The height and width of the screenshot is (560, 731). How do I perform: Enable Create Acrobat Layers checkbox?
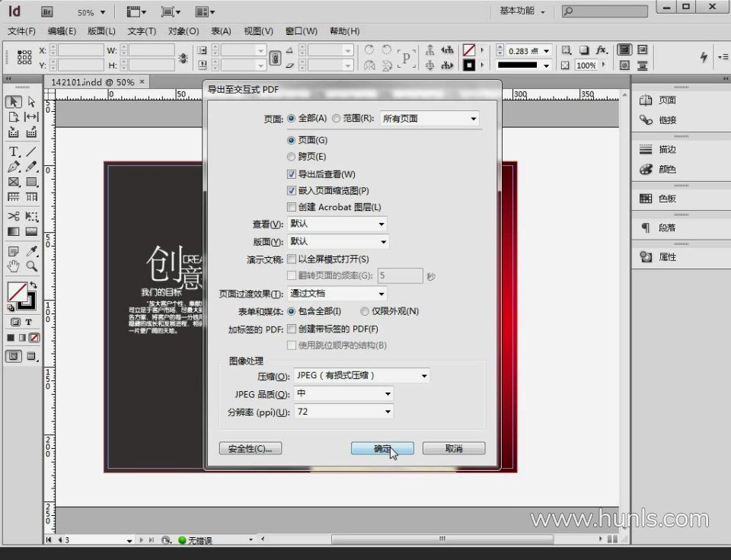292,207
